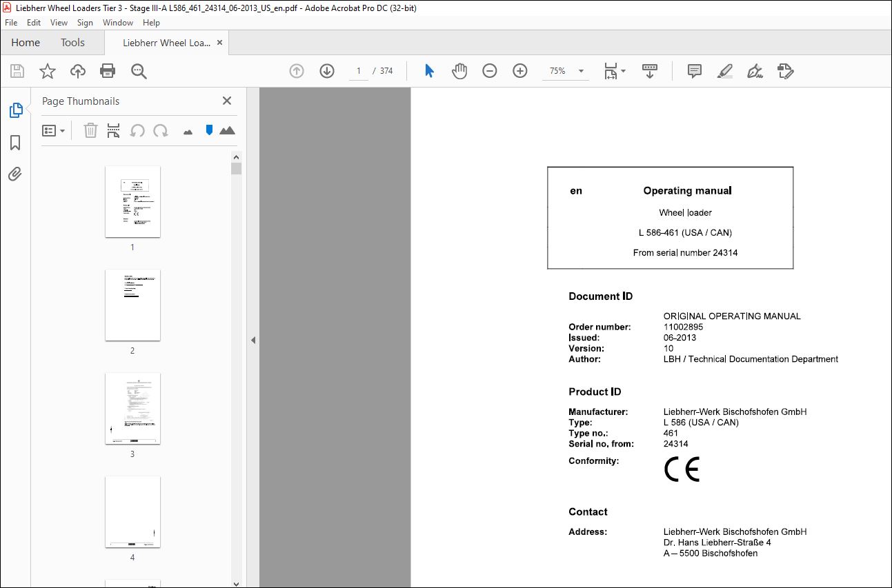Click 'L 586-461 (USA / CAN)' title line

(685, 233)
